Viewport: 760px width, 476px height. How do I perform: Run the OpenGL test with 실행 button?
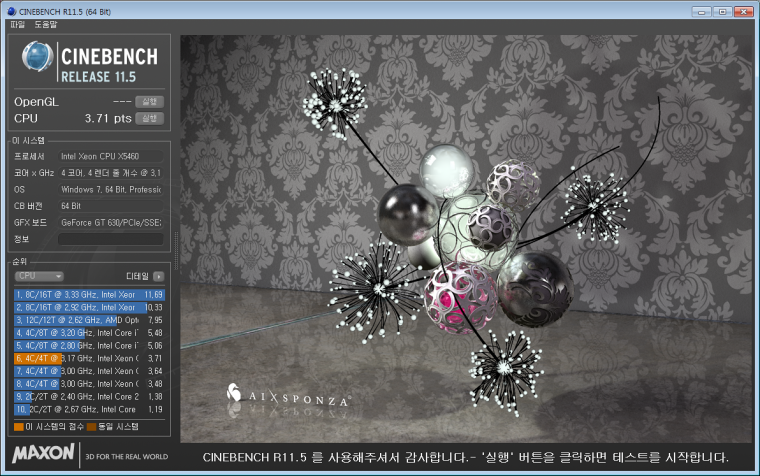point(149,102)
